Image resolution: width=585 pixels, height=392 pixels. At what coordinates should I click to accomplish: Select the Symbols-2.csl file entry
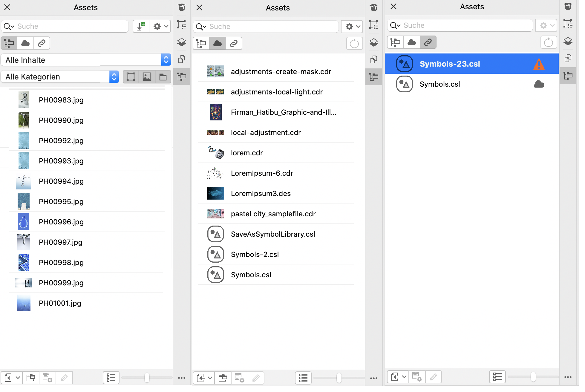coord(255,255)
